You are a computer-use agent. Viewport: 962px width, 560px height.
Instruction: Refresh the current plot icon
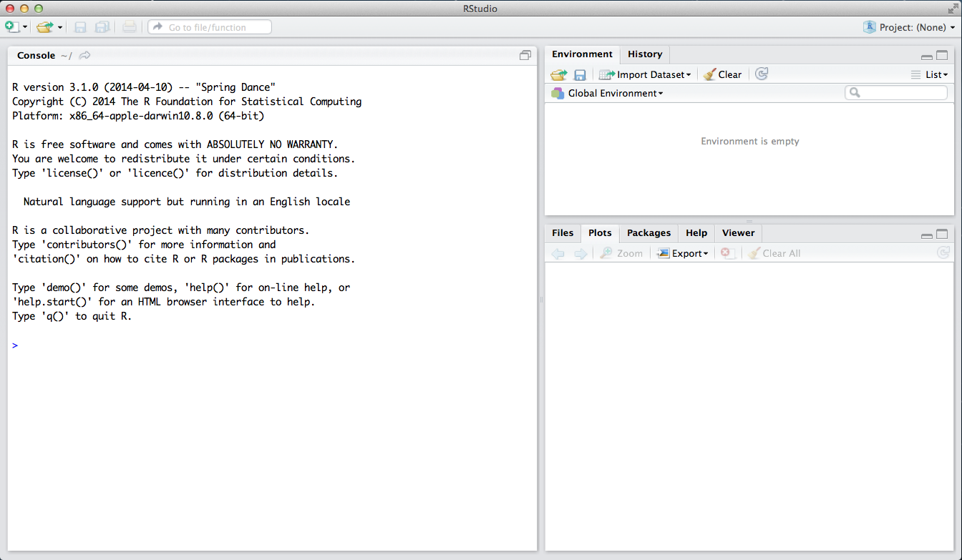click(943, 252)
